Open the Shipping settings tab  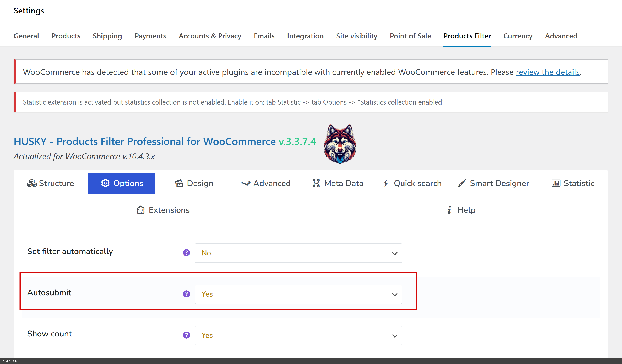pyautogui.click(x=107, y=36)
